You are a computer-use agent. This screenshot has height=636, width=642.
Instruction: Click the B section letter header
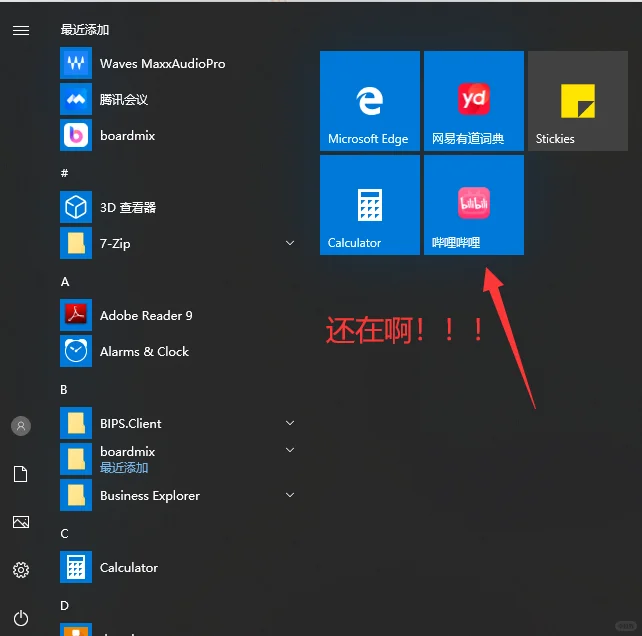tap(64, 389)
